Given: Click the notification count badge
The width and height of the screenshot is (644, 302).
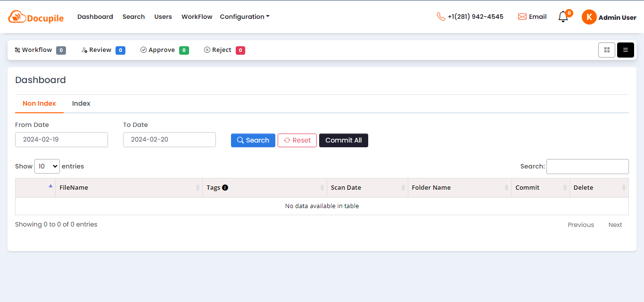Looking at the screenshot, I should (569, 13).
